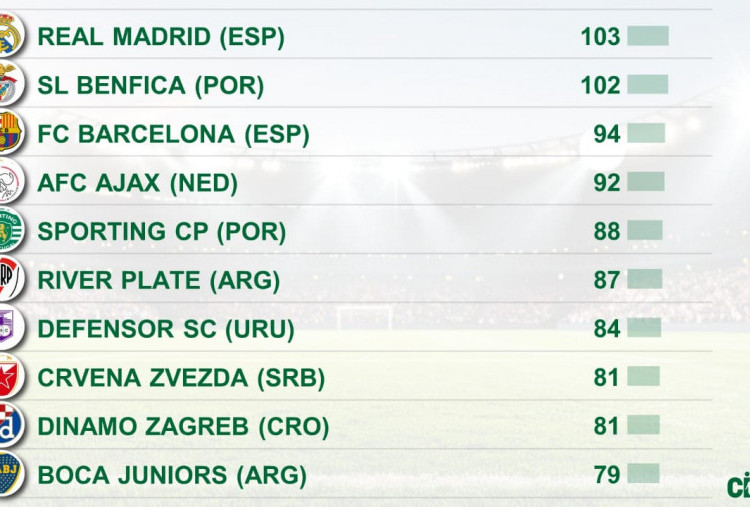Click the River Plate club crest
This screenshot has height=507, width=750.
click(x=11, y=278)
